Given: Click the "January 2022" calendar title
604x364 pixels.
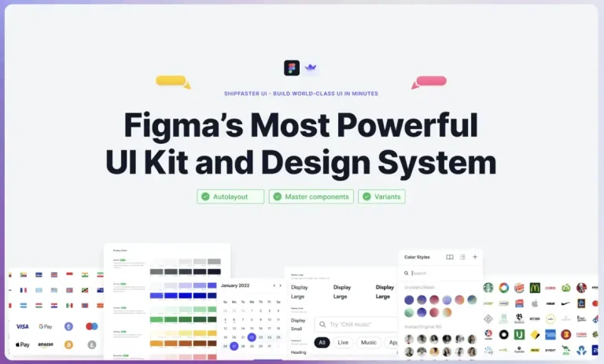Looking at the screenshot, I should point(235,285).
